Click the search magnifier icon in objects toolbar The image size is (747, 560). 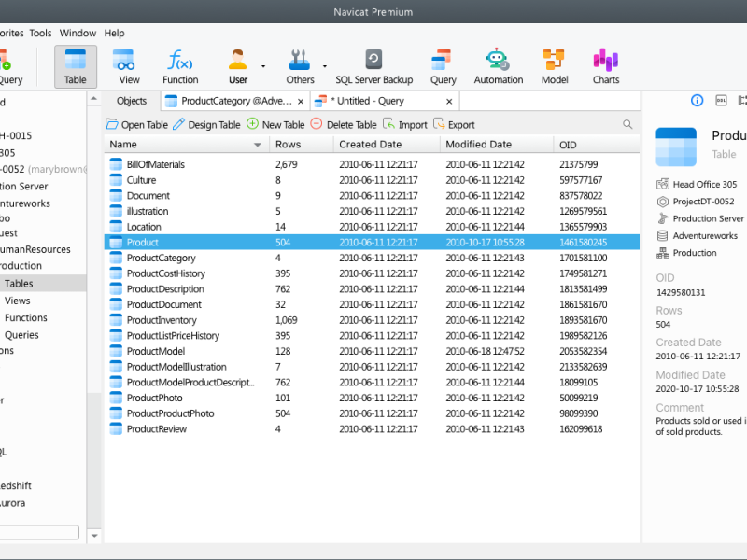[627, 124]
